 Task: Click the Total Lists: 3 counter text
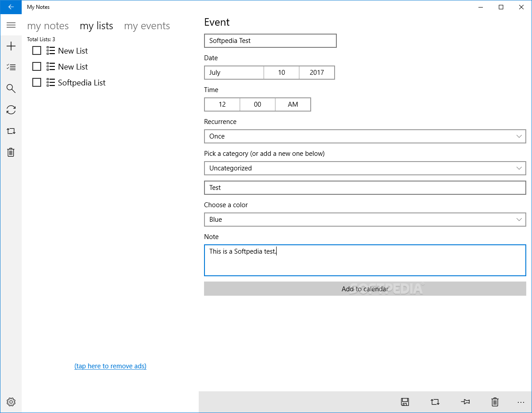pos(41,39)
